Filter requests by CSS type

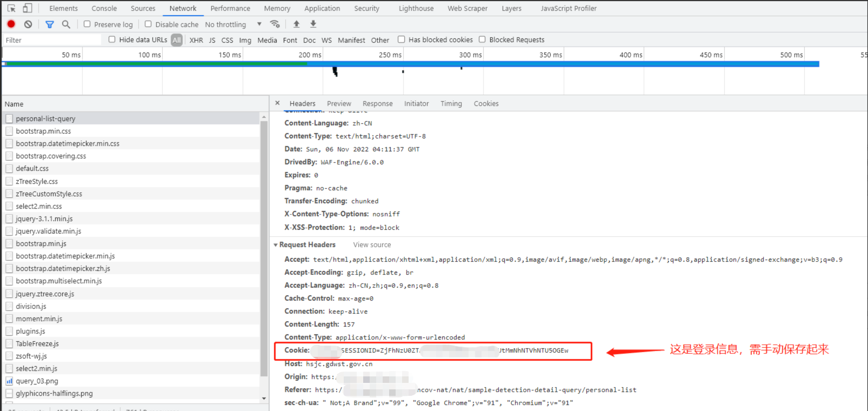coord(228,40)
